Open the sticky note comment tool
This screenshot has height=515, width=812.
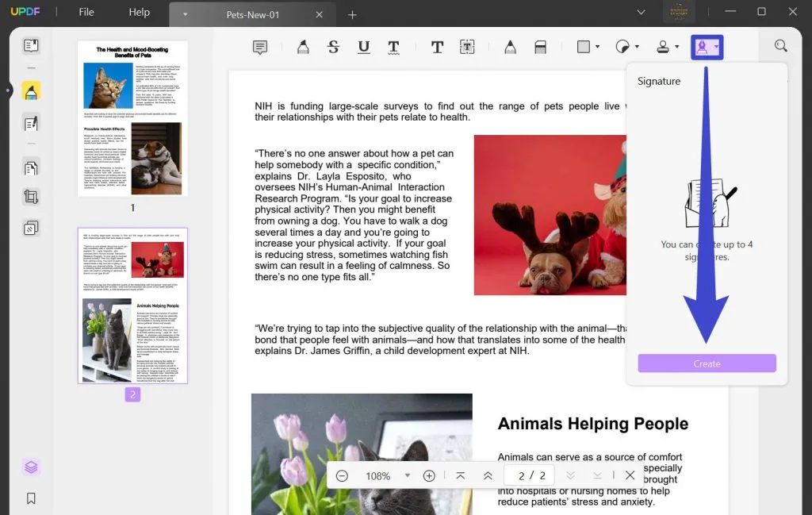(x=260, y=48)
